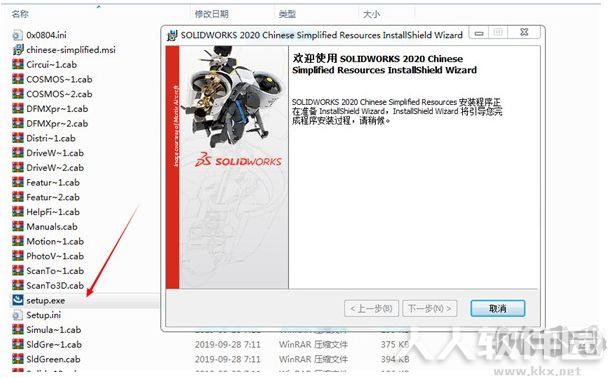Select the Featur~2.cab archive icon

click(x=17, y=197)
